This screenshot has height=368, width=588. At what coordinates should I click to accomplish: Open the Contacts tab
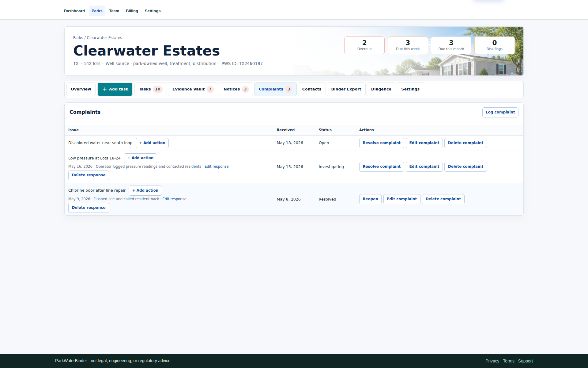click(x=311, y=89)
